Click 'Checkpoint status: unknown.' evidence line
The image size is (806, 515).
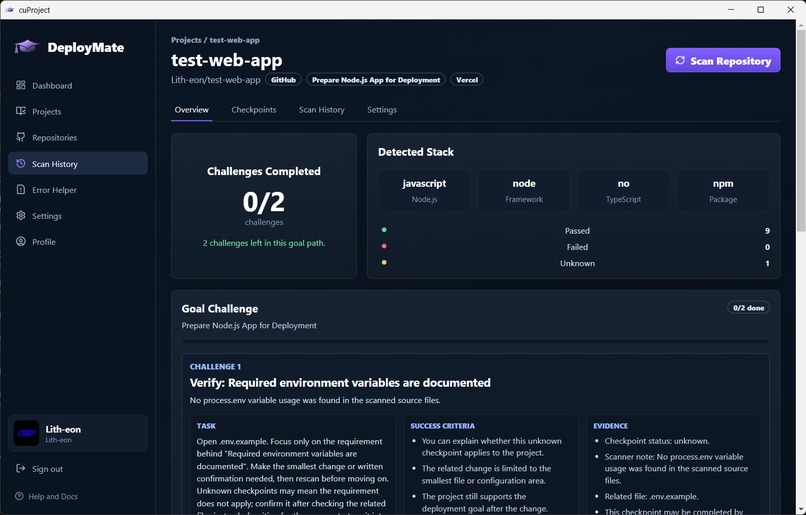pos(657,441)
